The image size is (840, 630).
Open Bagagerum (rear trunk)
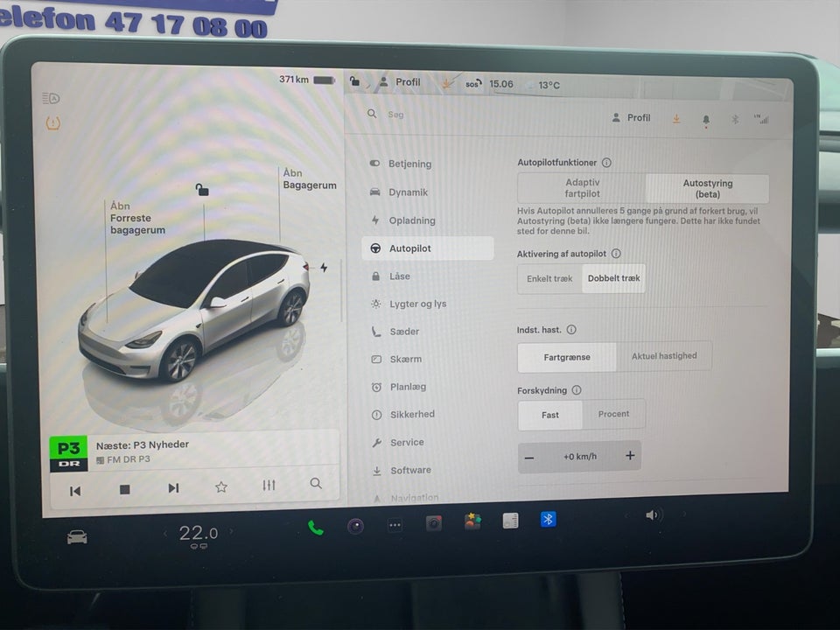point(309,178)
